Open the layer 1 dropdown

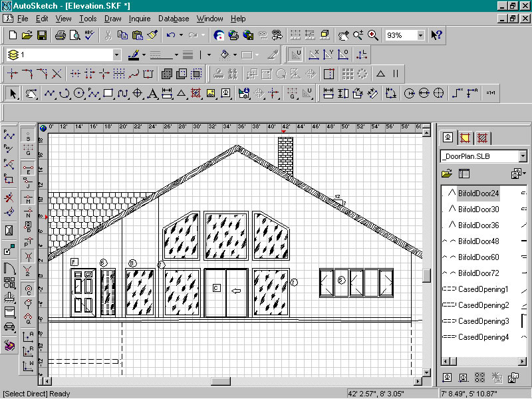(117, 55)
